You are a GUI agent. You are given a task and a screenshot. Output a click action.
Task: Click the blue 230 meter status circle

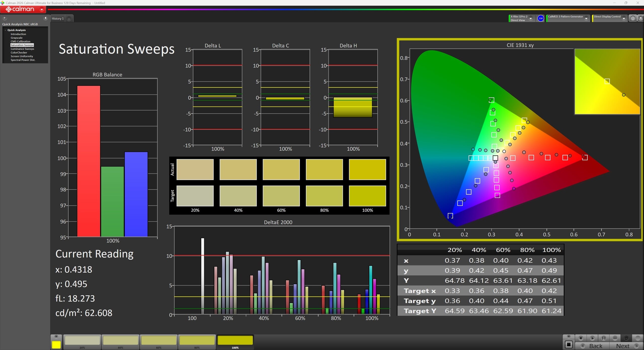tap(541, 18)
